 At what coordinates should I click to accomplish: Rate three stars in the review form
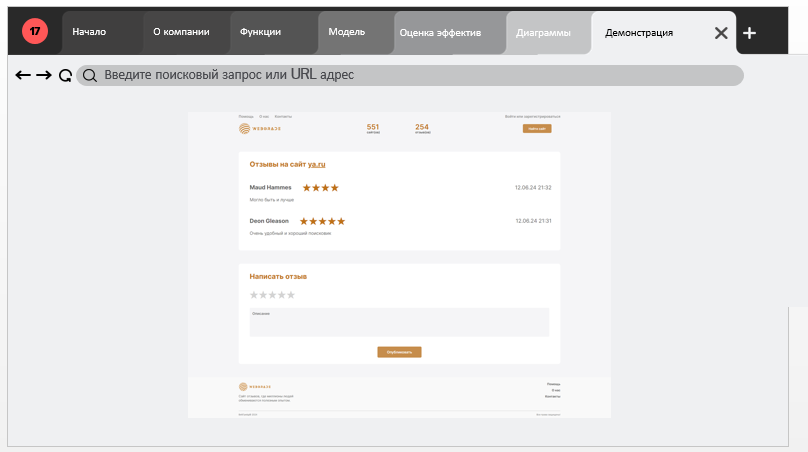coord(272,295)
